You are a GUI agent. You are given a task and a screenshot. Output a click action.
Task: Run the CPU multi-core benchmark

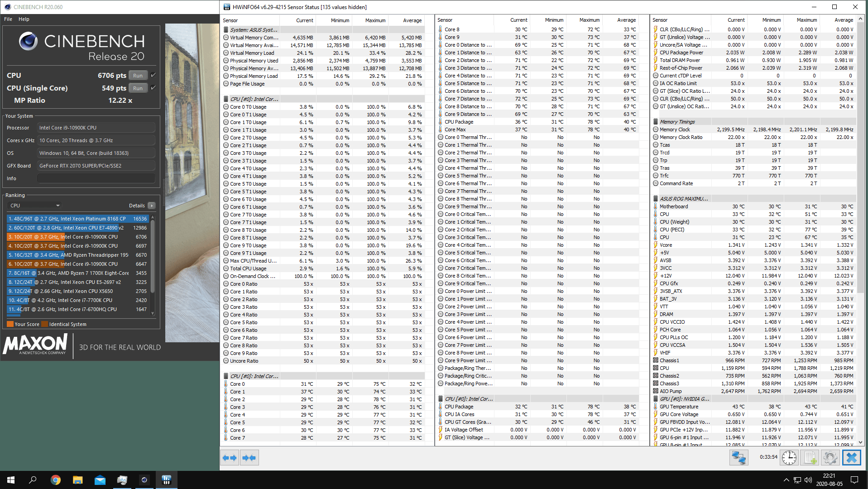tap(138, 76)
